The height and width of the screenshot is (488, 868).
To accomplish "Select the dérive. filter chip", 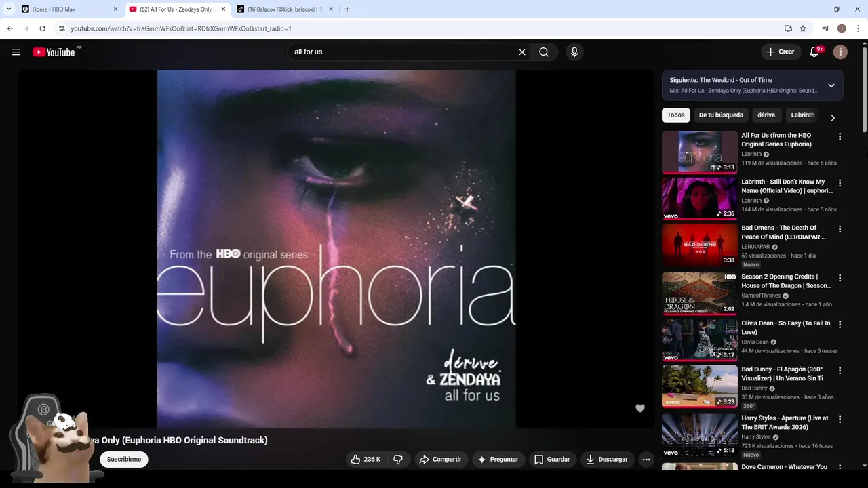I will [767, 115].
